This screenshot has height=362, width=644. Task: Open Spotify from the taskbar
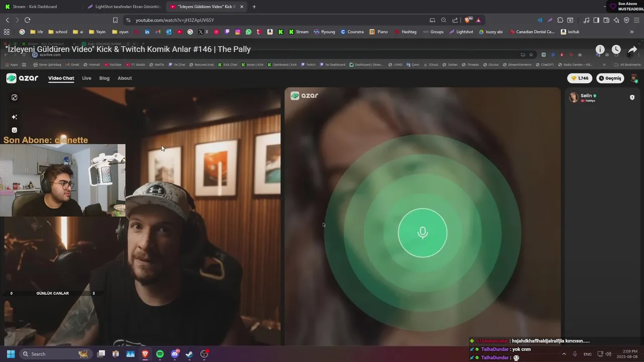click(x=160, y=354)
